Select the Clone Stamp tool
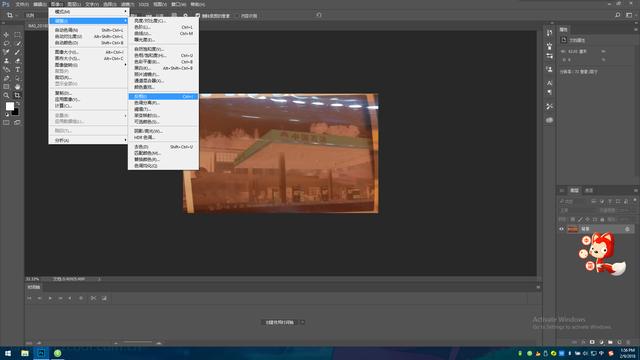 (x=6, y=61)
